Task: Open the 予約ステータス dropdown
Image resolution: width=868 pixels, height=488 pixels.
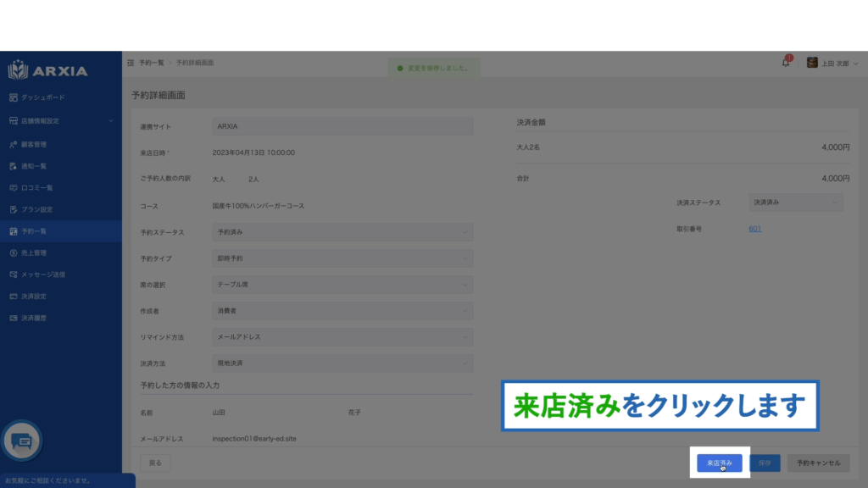Action: (x=342, y=232)
